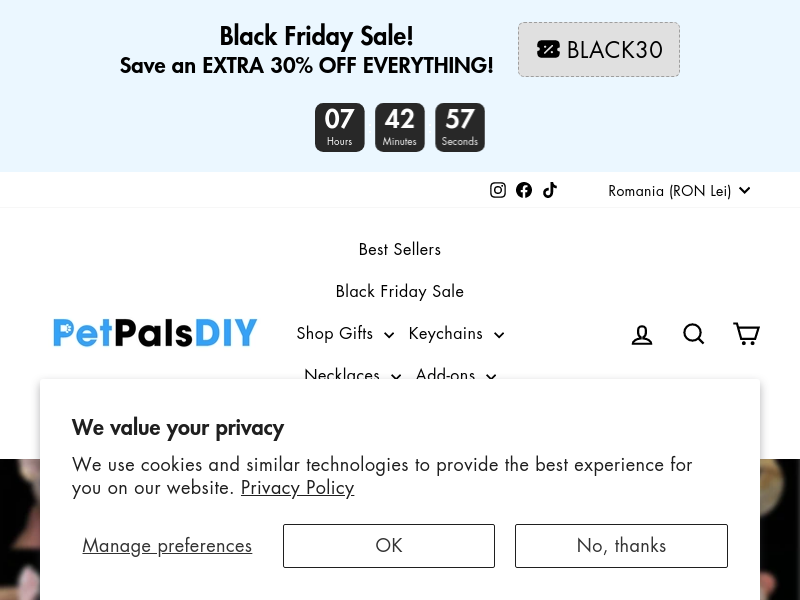This screenshot has width=800, height=600.
Task: Open the TikTok social icon
Action: [x=549, y=190]
